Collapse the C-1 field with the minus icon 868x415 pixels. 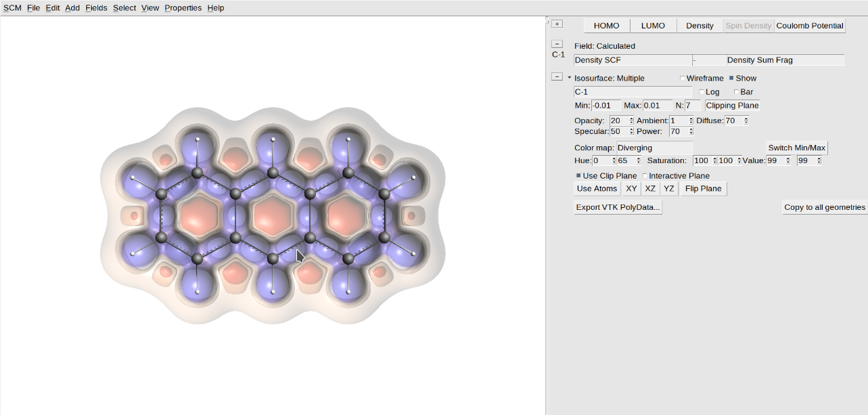556,43
